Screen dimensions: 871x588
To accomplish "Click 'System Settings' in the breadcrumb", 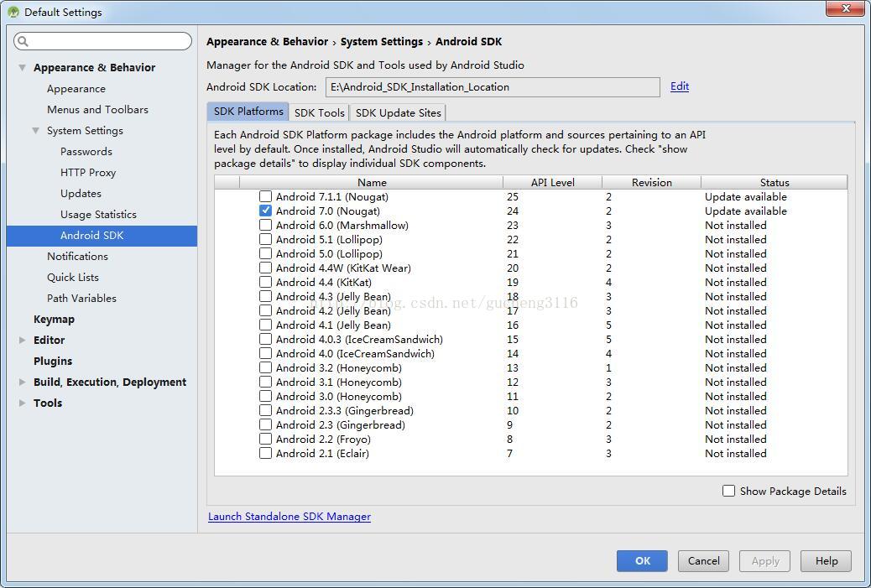I will coord(382,42).
